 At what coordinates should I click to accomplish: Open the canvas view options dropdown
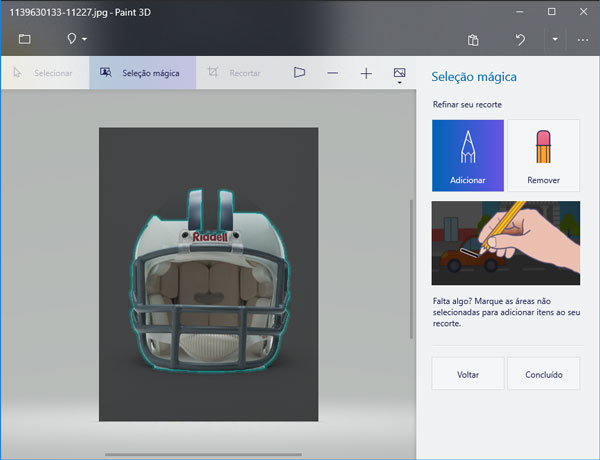coord(399,75)
